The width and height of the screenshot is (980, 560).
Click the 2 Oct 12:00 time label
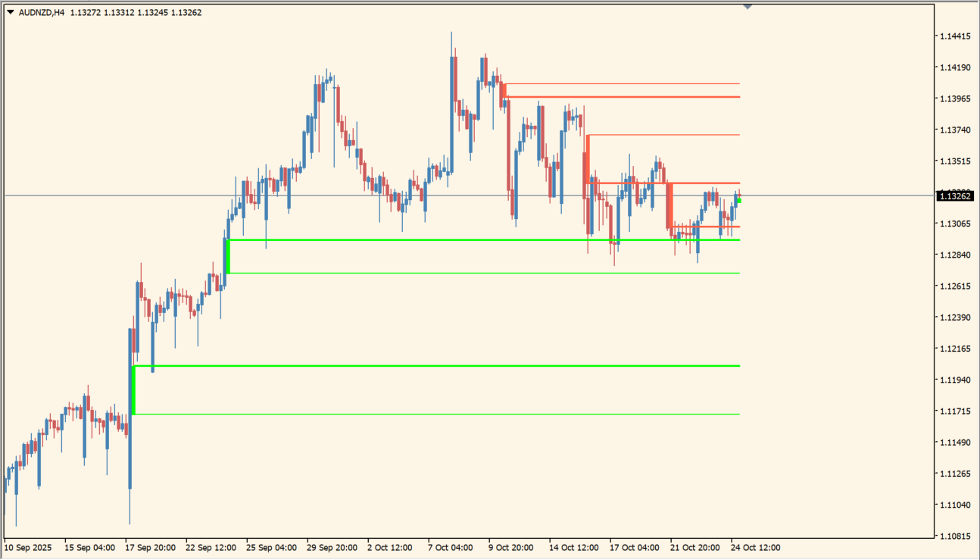(x=390, y=547)
